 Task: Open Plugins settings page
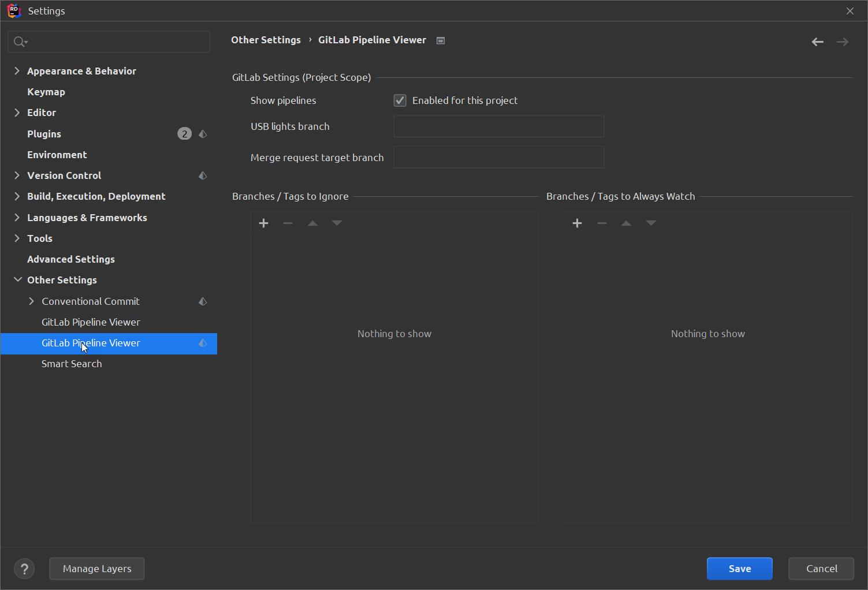coord(44,134)
